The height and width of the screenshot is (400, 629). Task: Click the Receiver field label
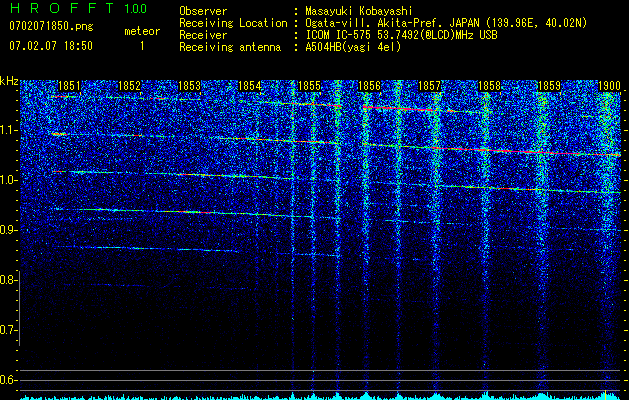point(203,35)
